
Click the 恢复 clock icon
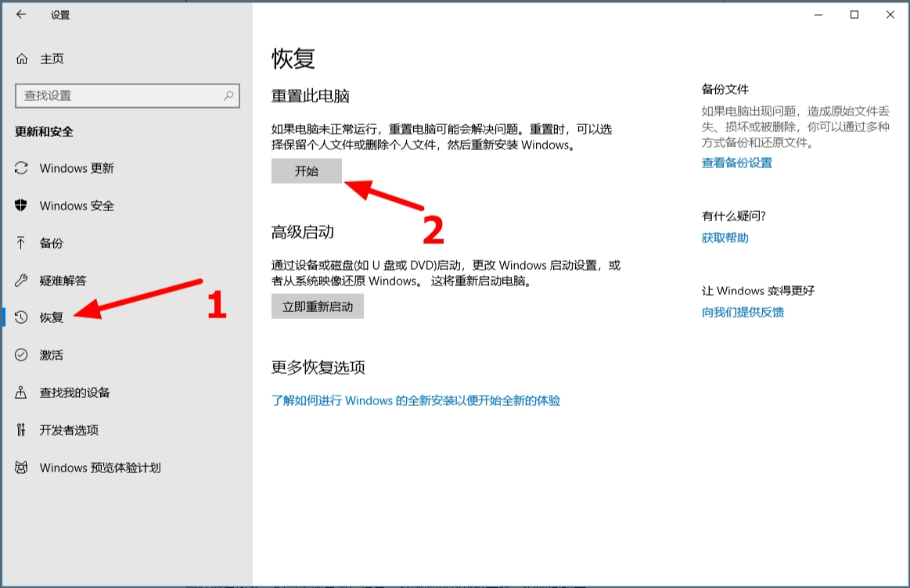[20, 317]
